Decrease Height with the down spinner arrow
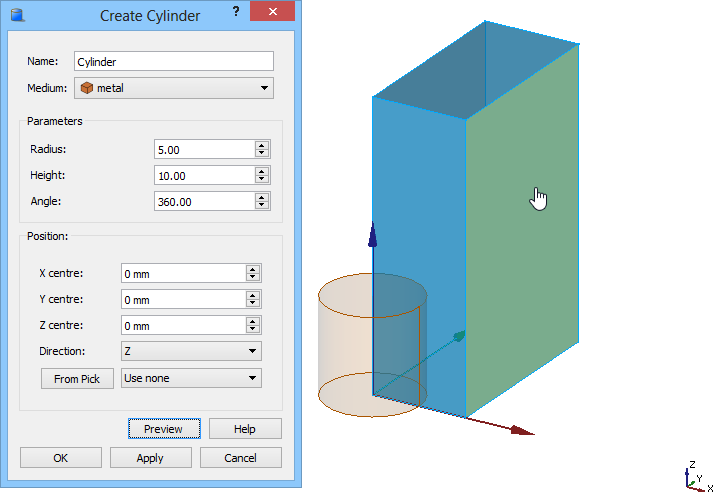The height and width of the screenshot is (492, 713). [261, 180]
